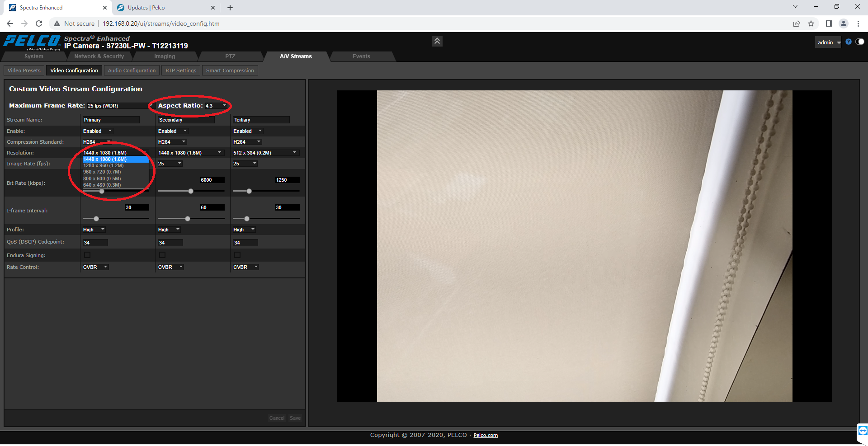Viewport: 868px width, 446px height.
Task: Open the RTP Settings sub-tab
Action: (181, 70)
